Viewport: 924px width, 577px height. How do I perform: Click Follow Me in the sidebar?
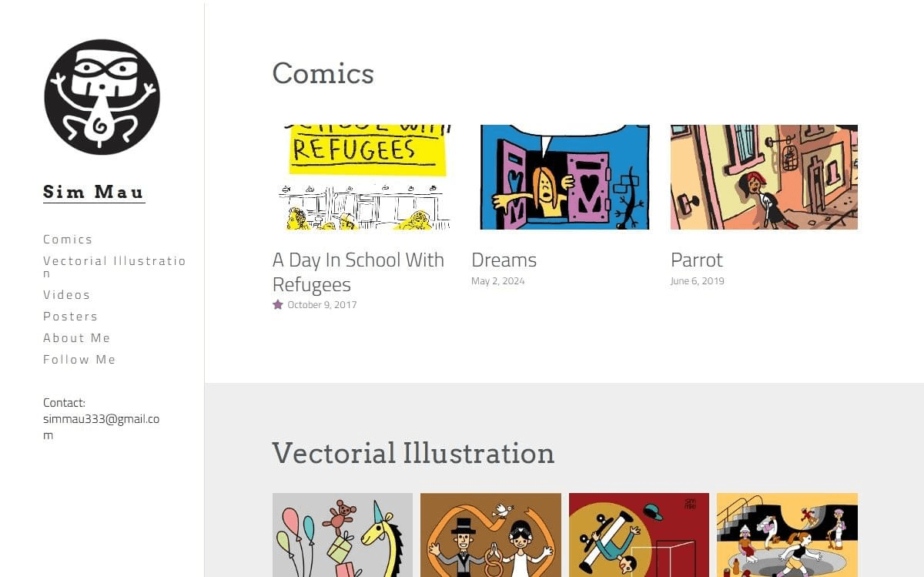click(79, 360)
